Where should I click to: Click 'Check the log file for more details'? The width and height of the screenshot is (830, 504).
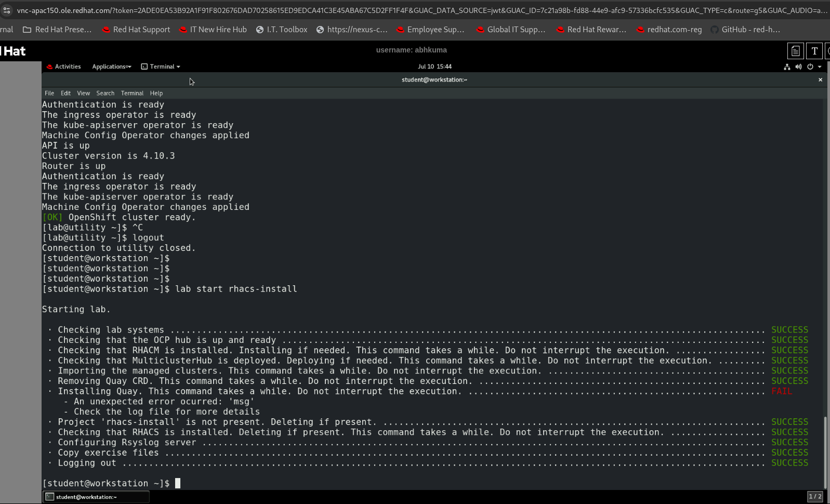coord(167,412)
